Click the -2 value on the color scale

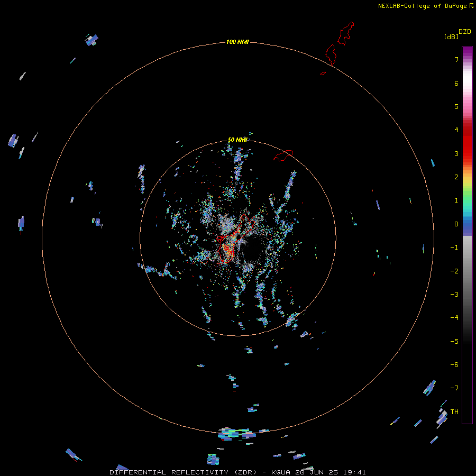[x=454, y=271]
